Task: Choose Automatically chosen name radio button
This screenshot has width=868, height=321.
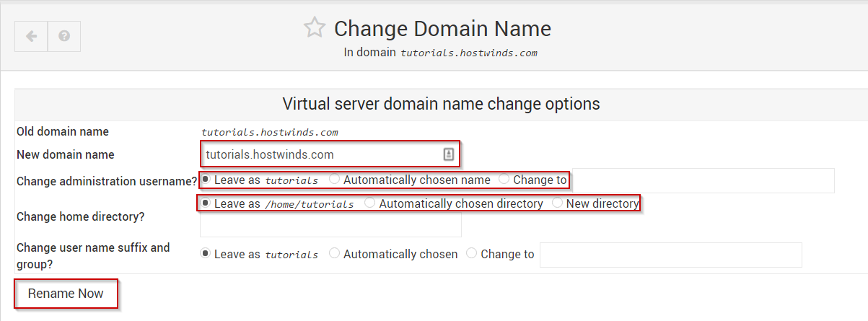Action: tap(334, 179)
